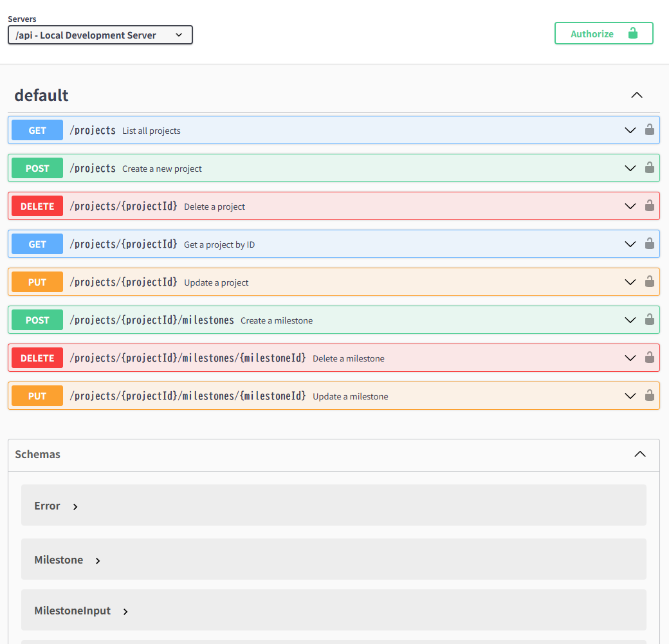Click the PUT /projects/{projectId} path

124,282
